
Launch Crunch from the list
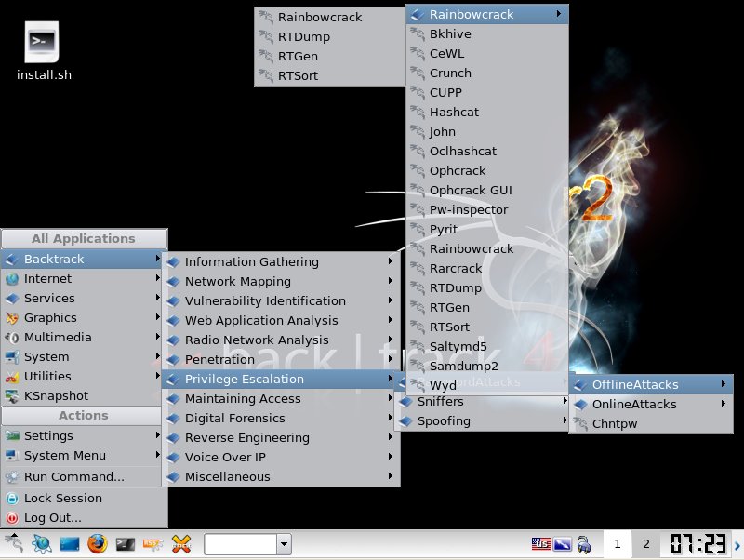pos(487,73)
